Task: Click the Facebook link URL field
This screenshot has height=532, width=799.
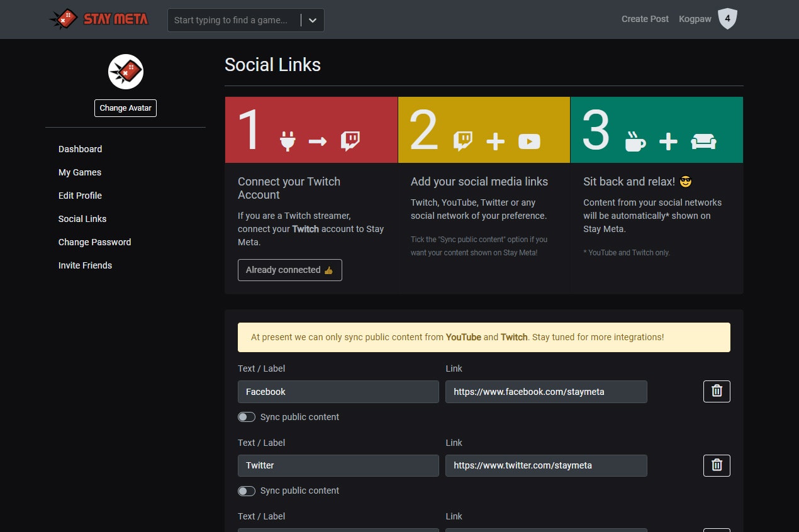Action: tap(546, 392)
